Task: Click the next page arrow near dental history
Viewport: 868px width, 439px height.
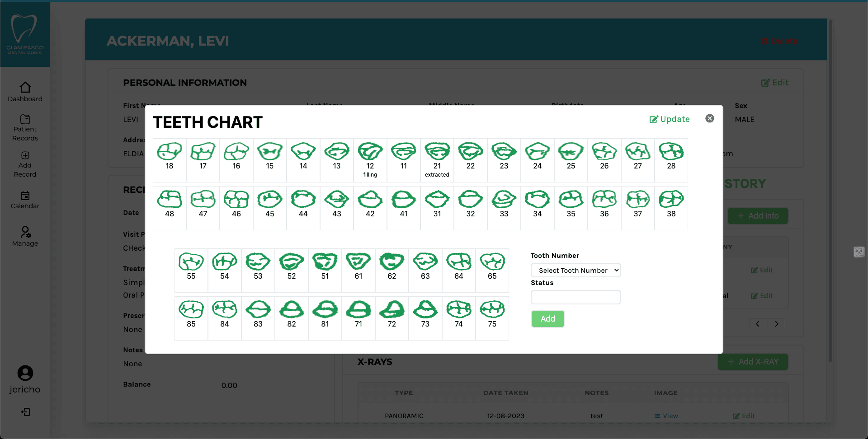Action: pyautogui.click(x=777, y=324)
